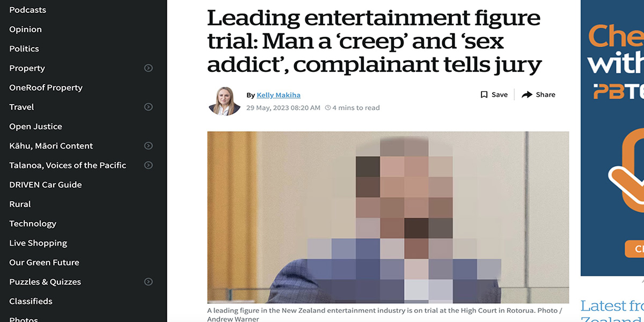Expand the Travel submenu arrow

[149, 107]
